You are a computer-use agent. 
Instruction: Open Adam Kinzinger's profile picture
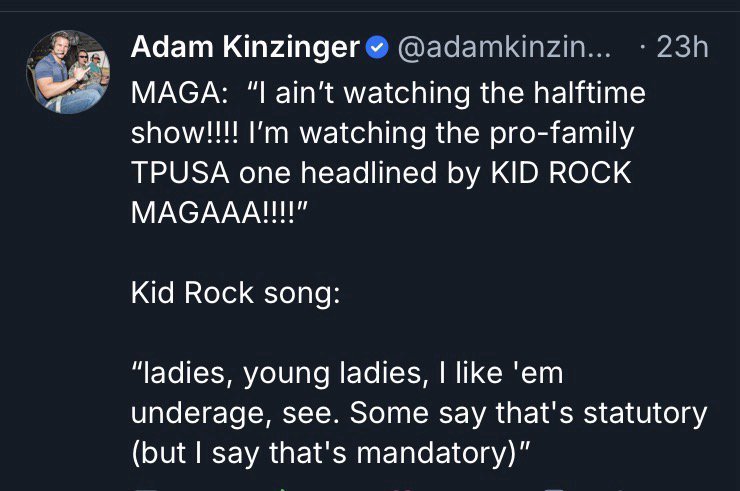point(67,71)
